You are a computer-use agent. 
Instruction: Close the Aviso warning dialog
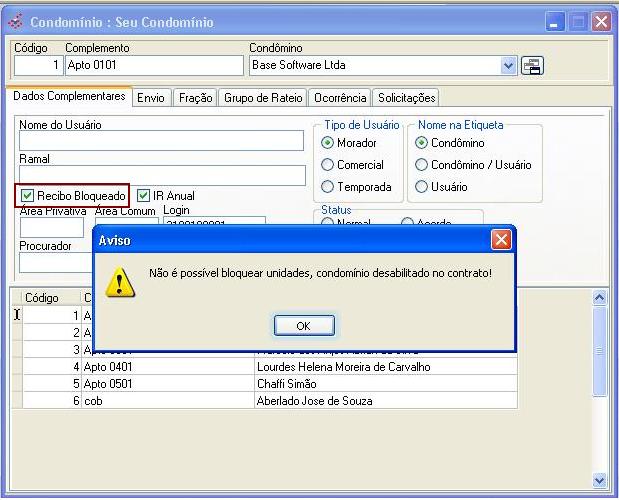tap(501, 240)
